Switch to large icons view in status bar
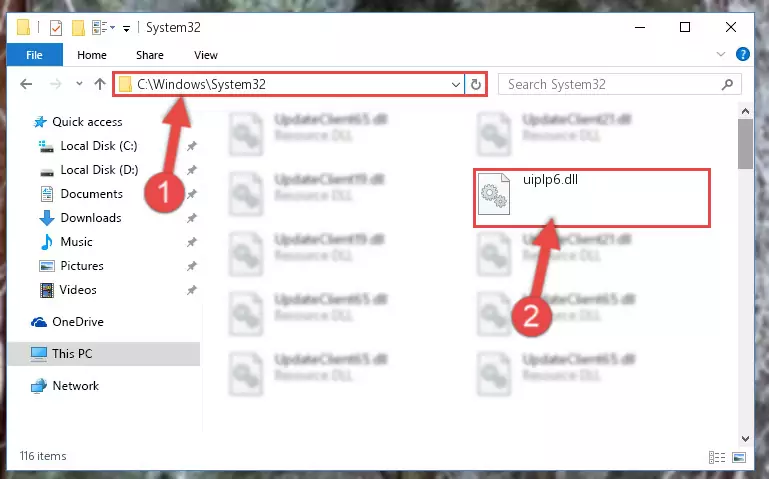Viewport: 769px width, 479px height. (x=739, y=457)
